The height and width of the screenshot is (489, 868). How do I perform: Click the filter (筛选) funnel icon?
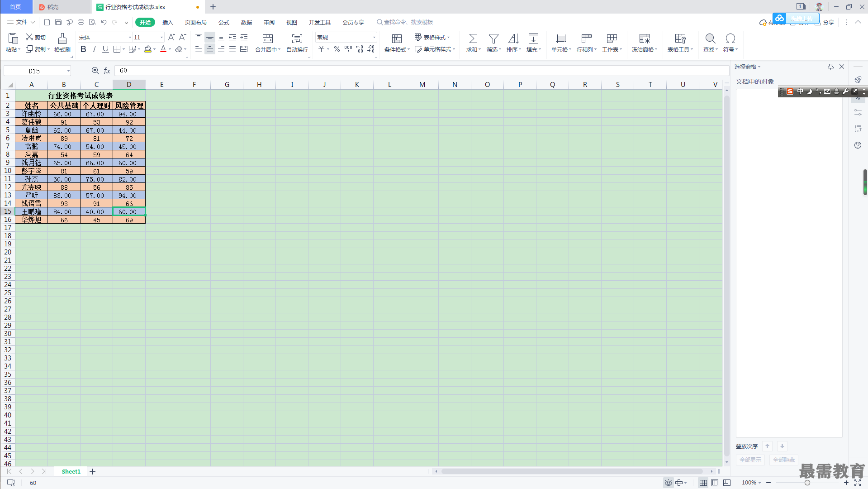(x=493, y=38)
